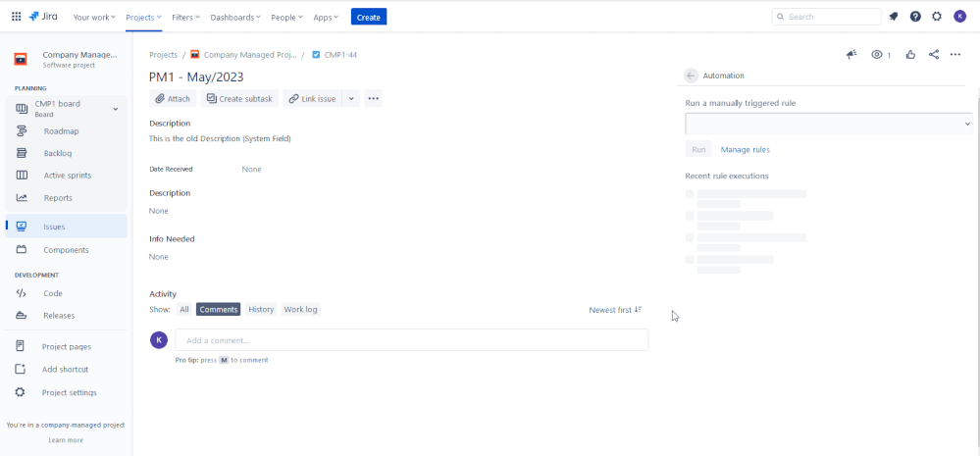Screen dimensions: 980x456
Task: Open the Projects breadcrumb link
Action: pos(163,55)
